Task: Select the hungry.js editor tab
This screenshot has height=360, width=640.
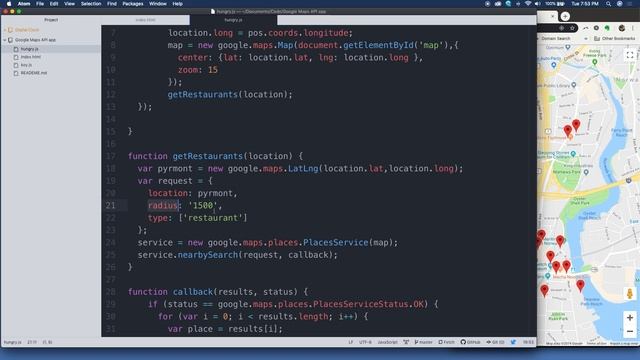Action: [x=233, y=20]
